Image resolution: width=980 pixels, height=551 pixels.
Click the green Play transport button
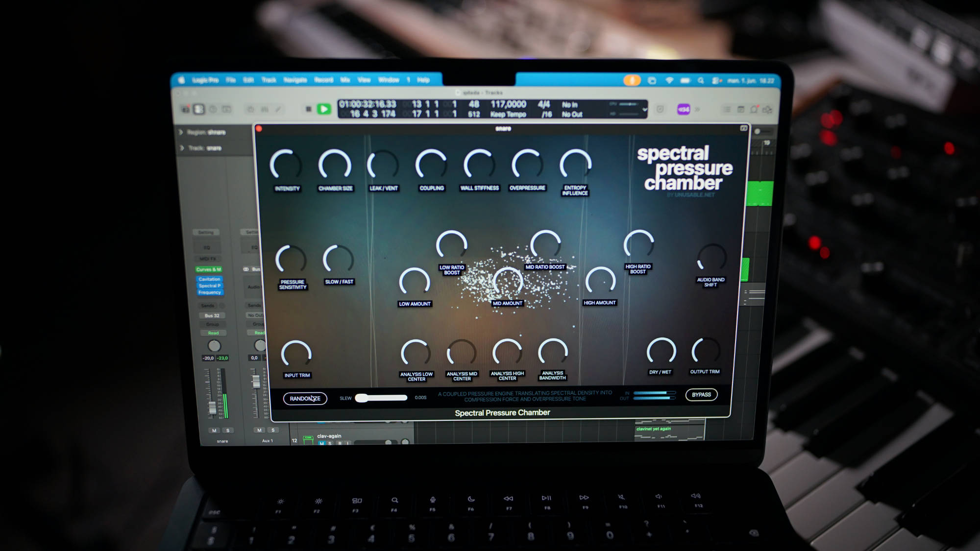(324, 109)
